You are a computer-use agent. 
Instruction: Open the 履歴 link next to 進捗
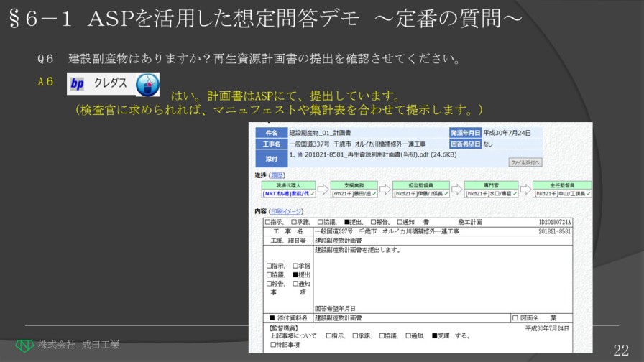coord(277,175)
